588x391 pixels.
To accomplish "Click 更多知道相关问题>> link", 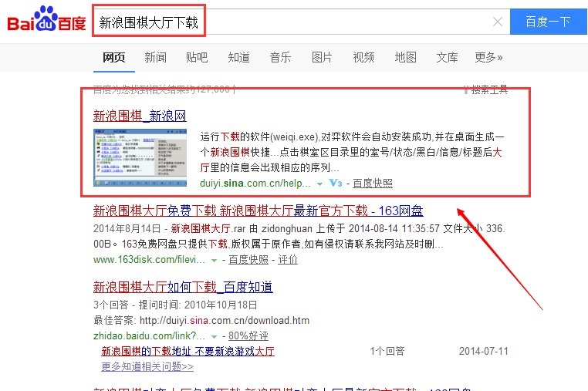I will pyautogui.click(x=147, y=366).
